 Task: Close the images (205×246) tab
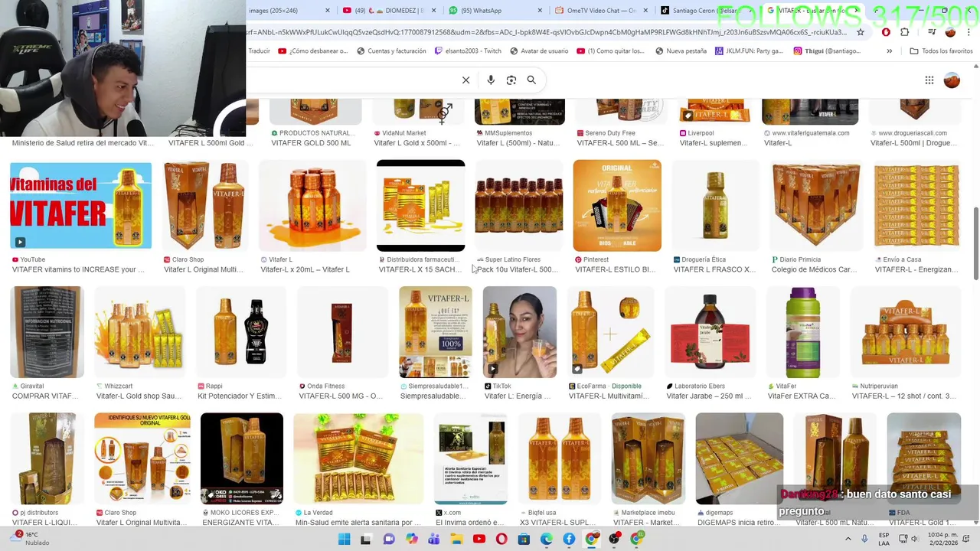tap(328, 11)
